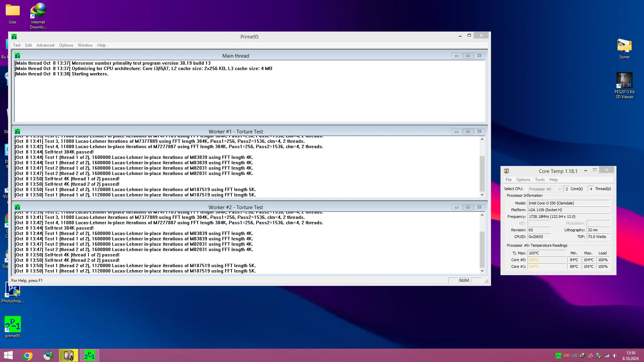The image size is (644, 362).
Task: Open Core Temp Help menu
Action: pos(553,180)
